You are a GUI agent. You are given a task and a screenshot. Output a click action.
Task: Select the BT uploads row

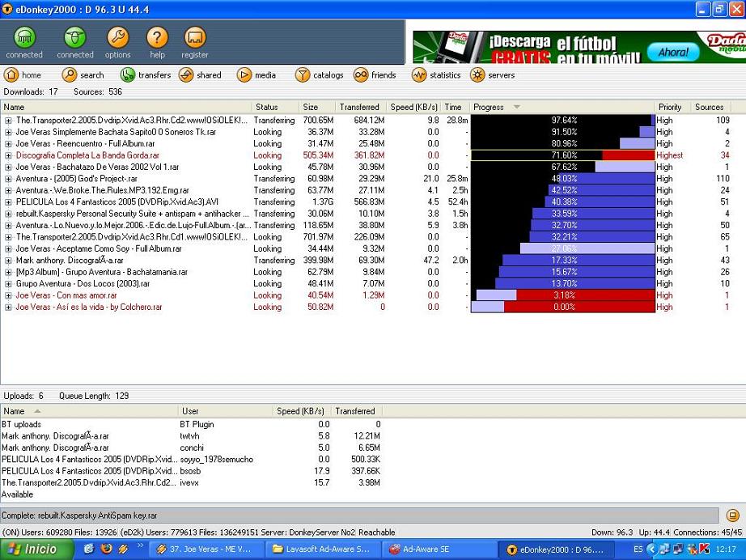[191, 424]
